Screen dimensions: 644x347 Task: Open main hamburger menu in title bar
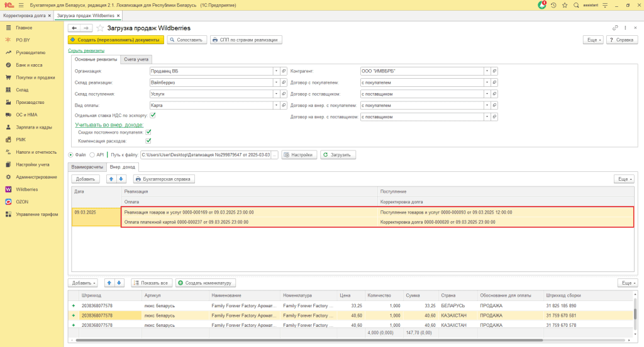21,5
